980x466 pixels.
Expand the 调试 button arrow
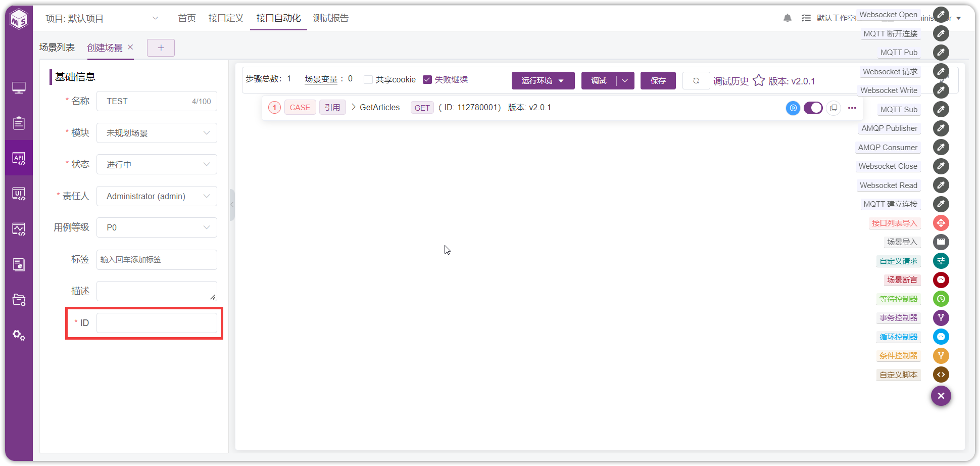click(x=625, y=81)
